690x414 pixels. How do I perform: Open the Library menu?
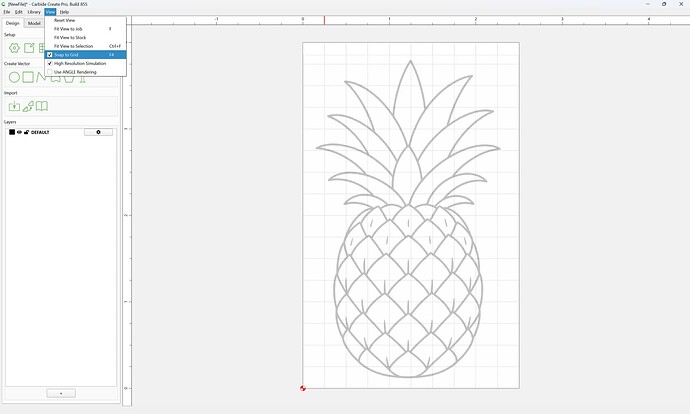[x=34, y=12]
